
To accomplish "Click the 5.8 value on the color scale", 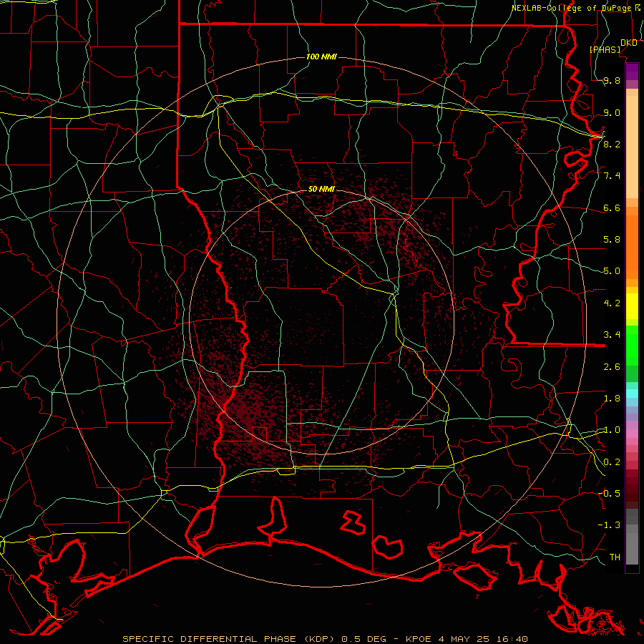I will [x=612, y=239].
